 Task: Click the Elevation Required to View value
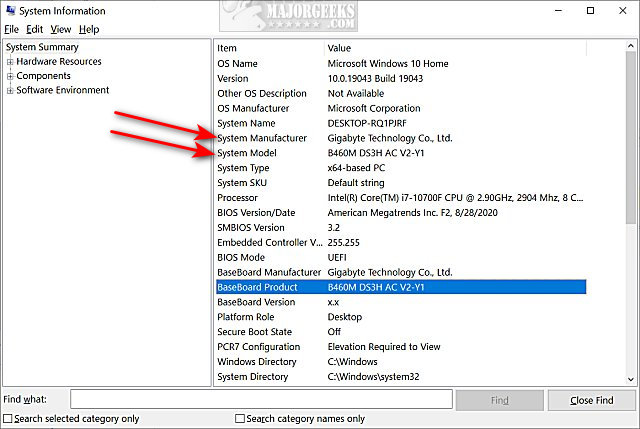click(x=384, y=347)
